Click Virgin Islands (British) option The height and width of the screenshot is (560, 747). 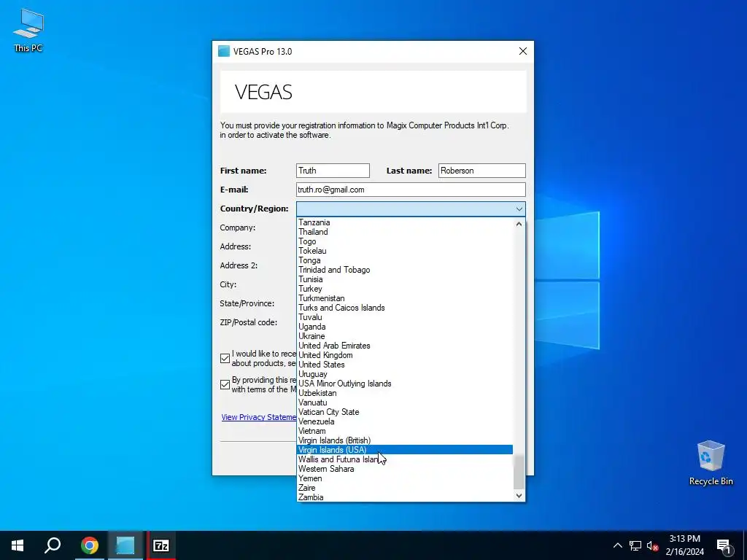405,441
